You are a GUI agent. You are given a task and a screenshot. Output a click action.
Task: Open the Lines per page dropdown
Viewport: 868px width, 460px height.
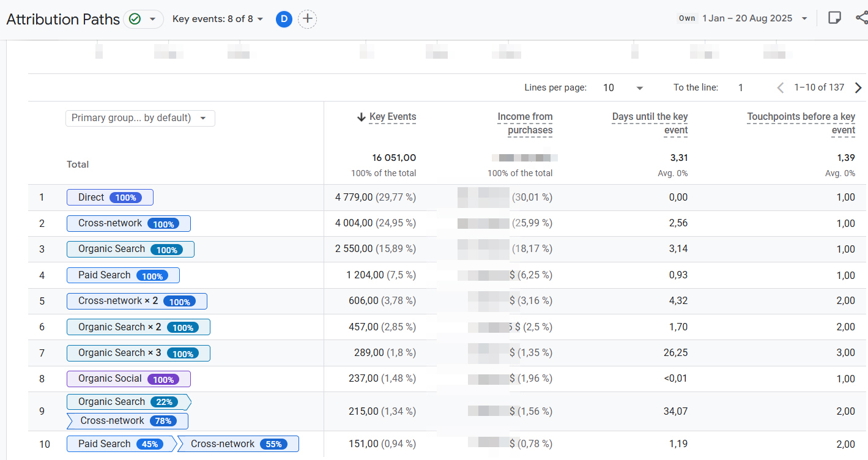623,87
